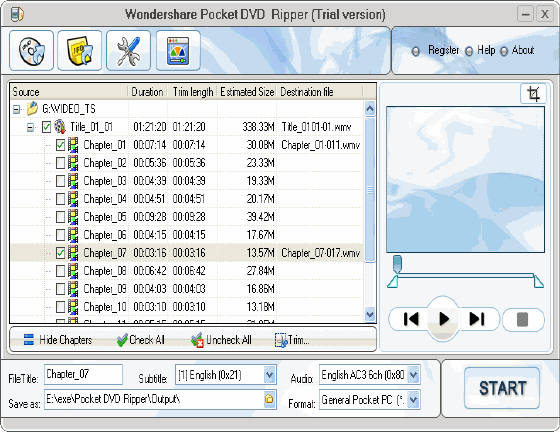Click the film icon of Chapter_05

[73, 217]
